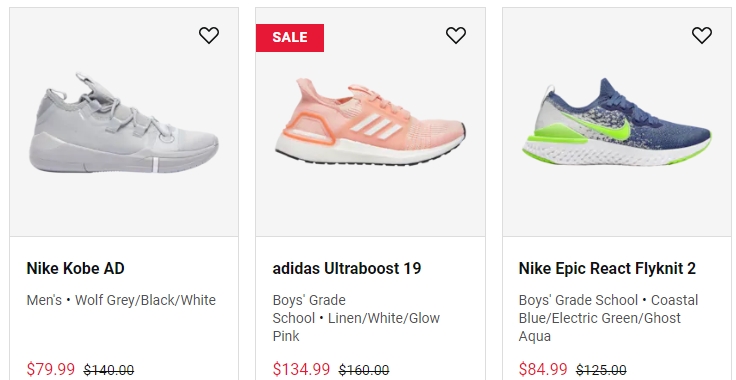
Task: Click the crossed-out $160.00 original price
Action: tap(364, 370)
